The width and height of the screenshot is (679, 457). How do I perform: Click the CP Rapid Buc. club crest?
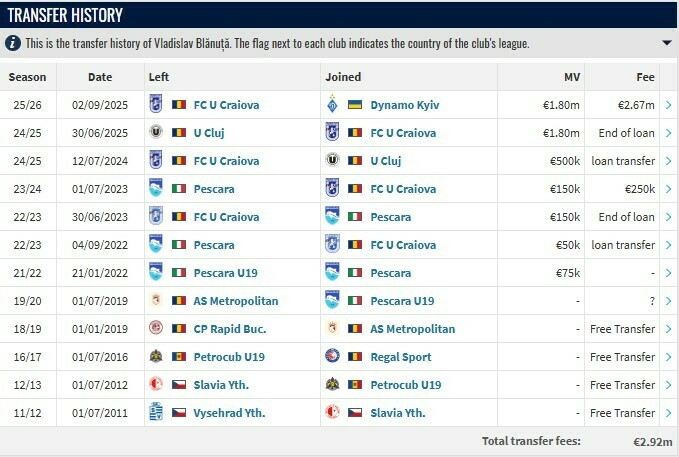[155, 329]
